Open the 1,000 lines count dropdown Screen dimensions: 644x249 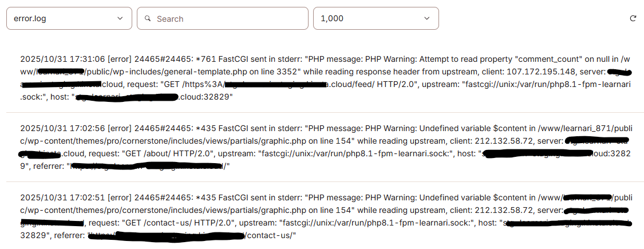tap(376, 18)
